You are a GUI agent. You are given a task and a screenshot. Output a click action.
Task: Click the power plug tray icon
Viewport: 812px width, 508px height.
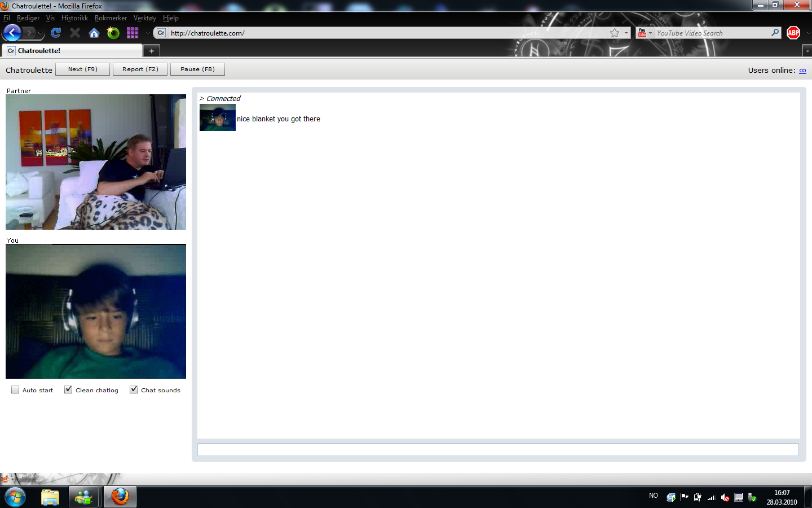tap(698, 497)
